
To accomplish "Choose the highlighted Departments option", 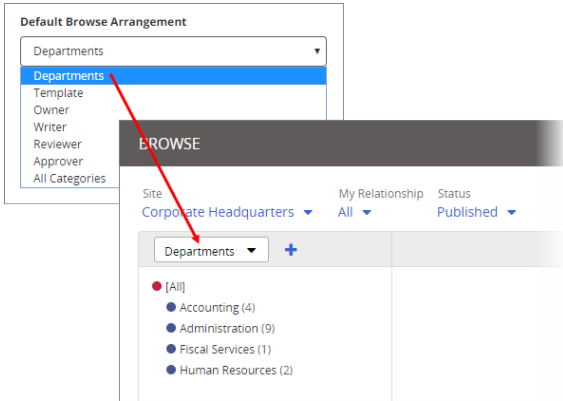I will coord(173,76).
